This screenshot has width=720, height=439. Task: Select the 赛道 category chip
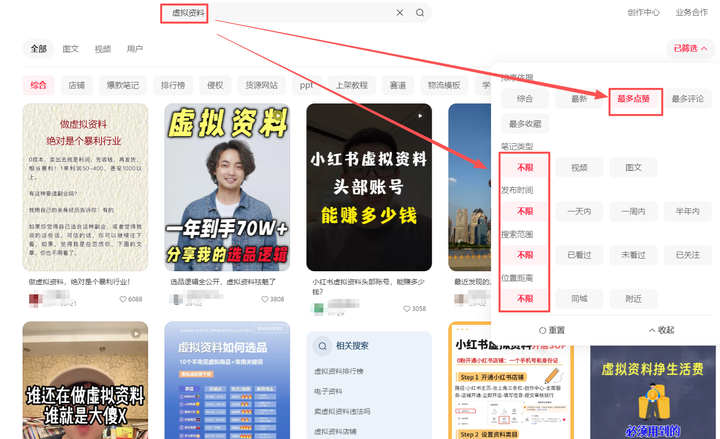(398, 85)
